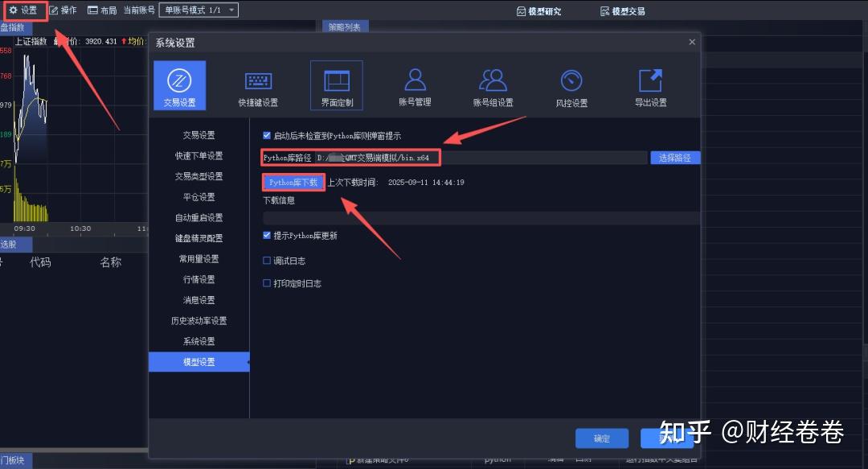The width and height of the screenshot is (868, 469).
Task: Open 模型研究 from the top toolbar
Action: coord(540,10)
